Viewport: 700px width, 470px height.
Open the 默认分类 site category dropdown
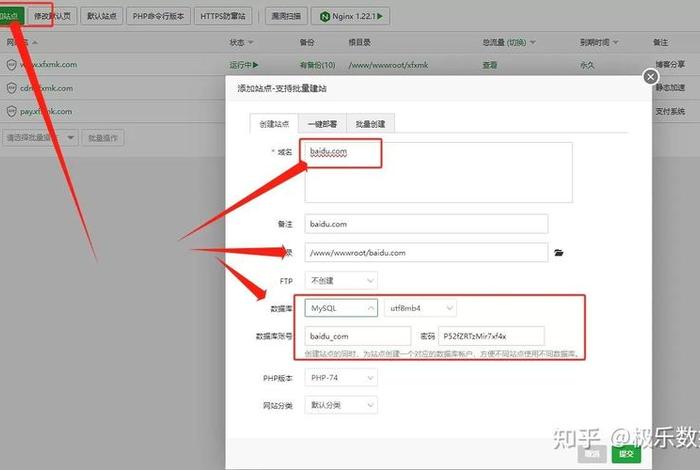coord(341,405)
